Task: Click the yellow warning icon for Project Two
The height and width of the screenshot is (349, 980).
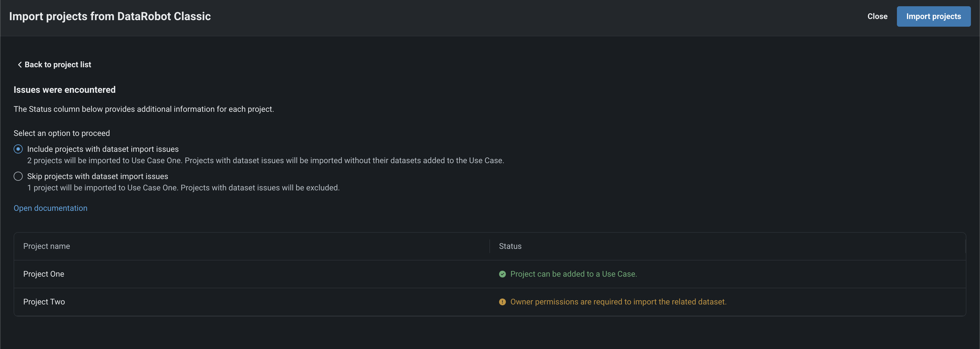Action: click(502, 302)
